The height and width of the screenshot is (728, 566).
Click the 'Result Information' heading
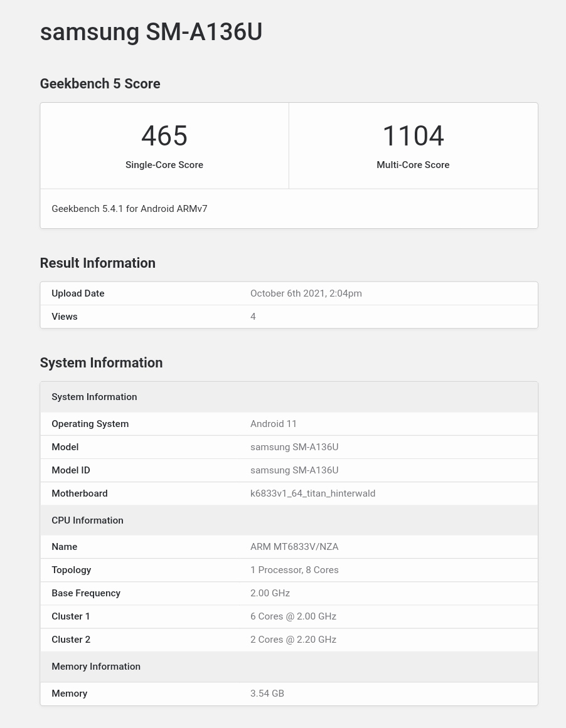(x=98, y=263)
